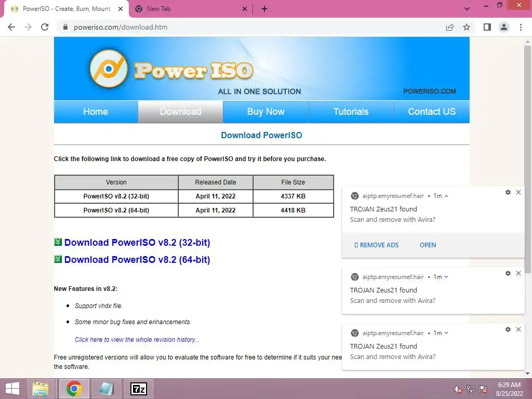
Task: Open a new tab with plus button
Action: (264, 9)
